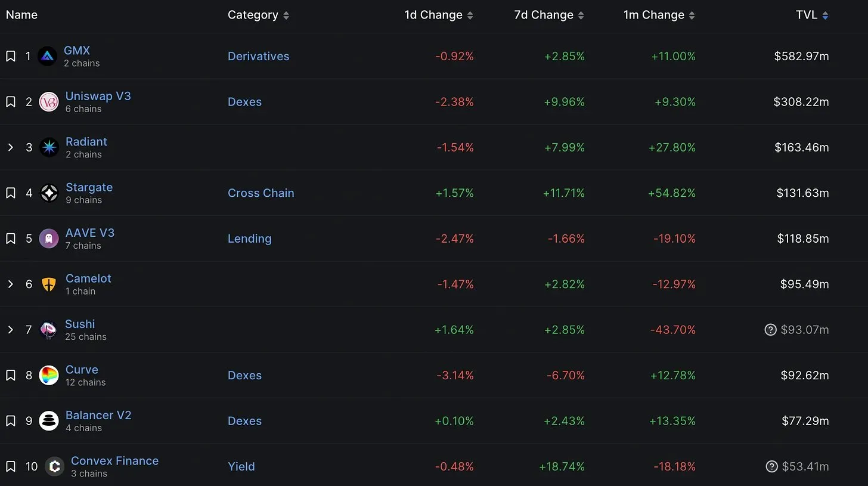Click the Uniswap V3 protocol logo
Viewport: 868px width, 486px height.
[48, 101]
